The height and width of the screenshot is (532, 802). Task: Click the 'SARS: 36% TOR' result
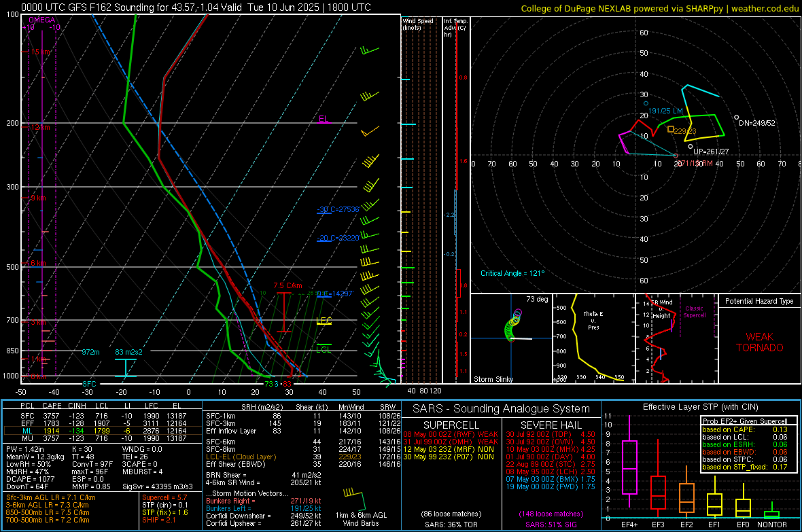pos(451,525)
